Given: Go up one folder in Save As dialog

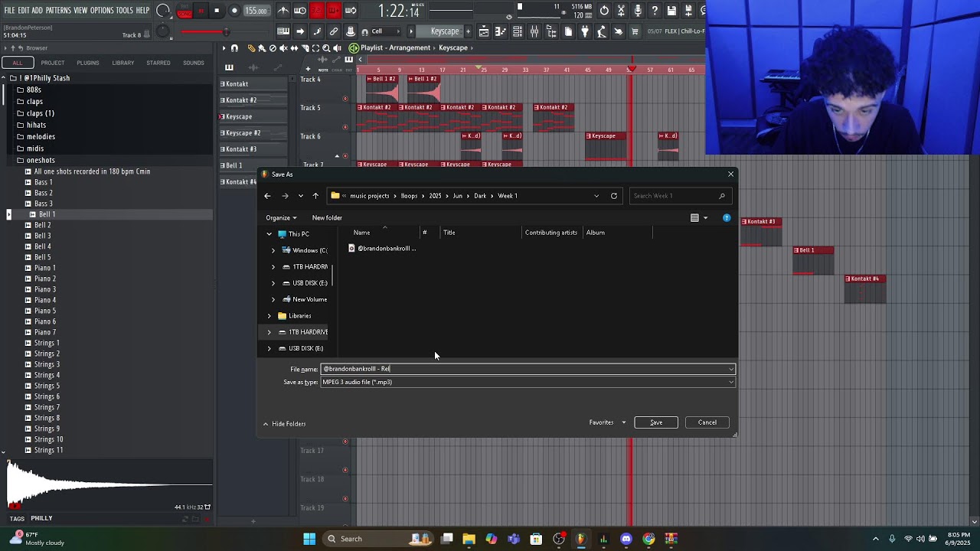Looking at the screenshot, I should [x=315, y=196].
